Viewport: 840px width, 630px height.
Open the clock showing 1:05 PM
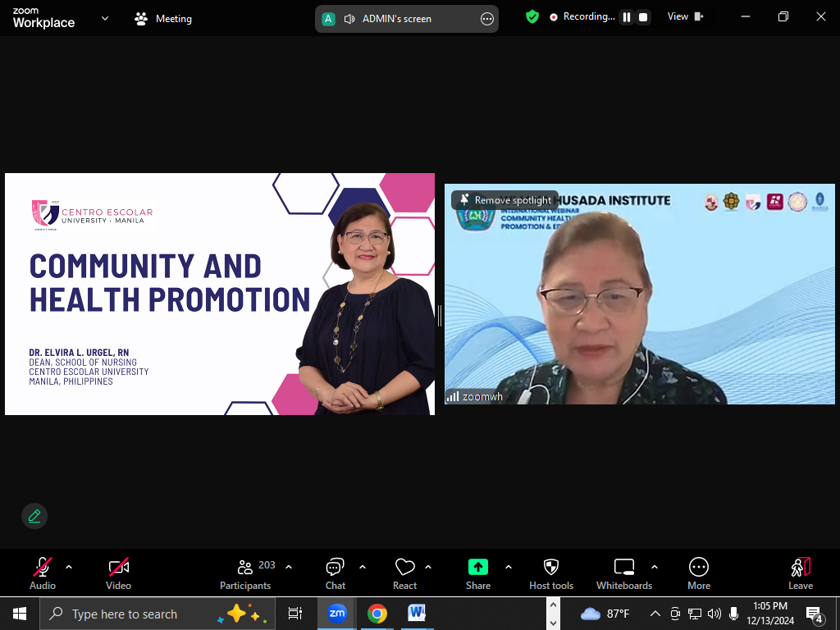pyautogui.click(x=770, y=614)
